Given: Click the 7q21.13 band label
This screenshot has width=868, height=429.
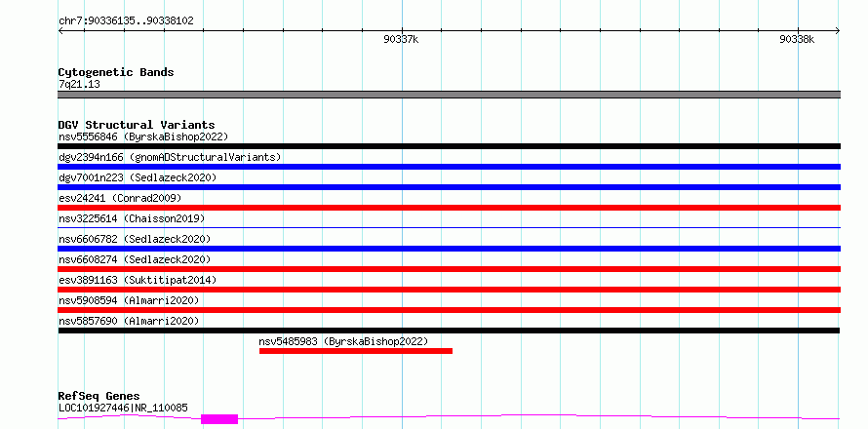Looking at the screenshot, I should pos(79,85).
